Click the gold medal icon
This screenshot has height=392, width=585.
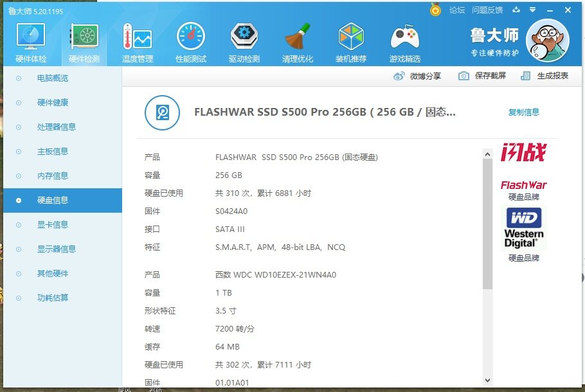(x=436, y=10)
